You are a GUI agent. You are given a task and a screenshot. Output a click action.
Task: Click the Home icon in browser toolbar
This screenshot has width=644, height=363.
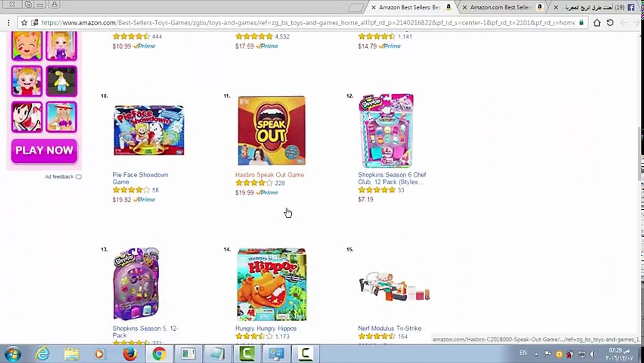(597, 23)
